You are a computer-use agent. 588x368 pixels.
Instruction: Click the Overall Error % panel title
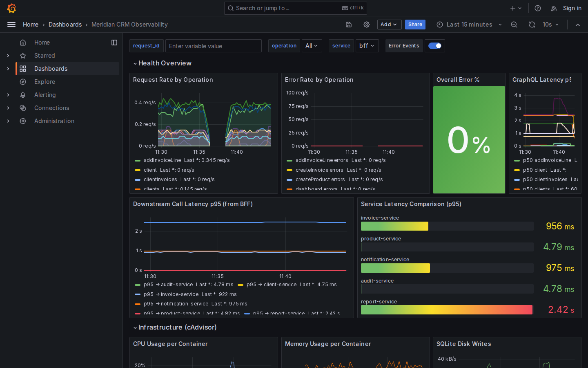pos(458,80)
